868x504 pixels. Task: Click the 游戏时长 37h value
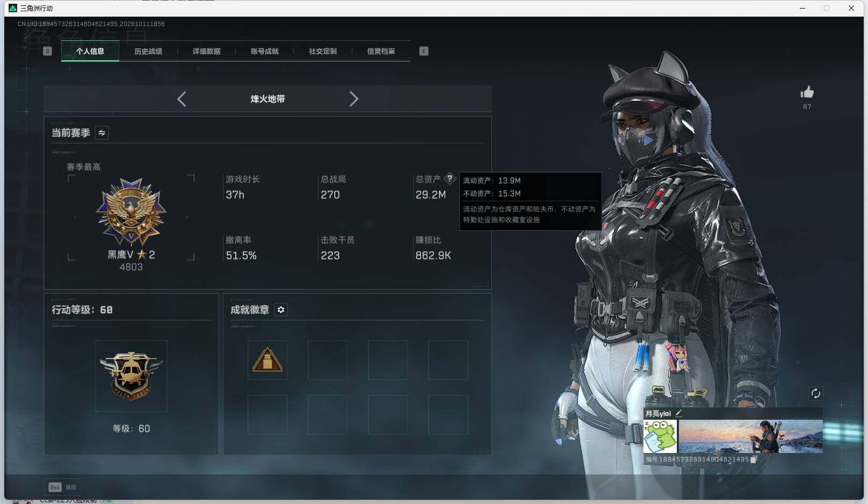pyautogui.click(x=235, y=195)
